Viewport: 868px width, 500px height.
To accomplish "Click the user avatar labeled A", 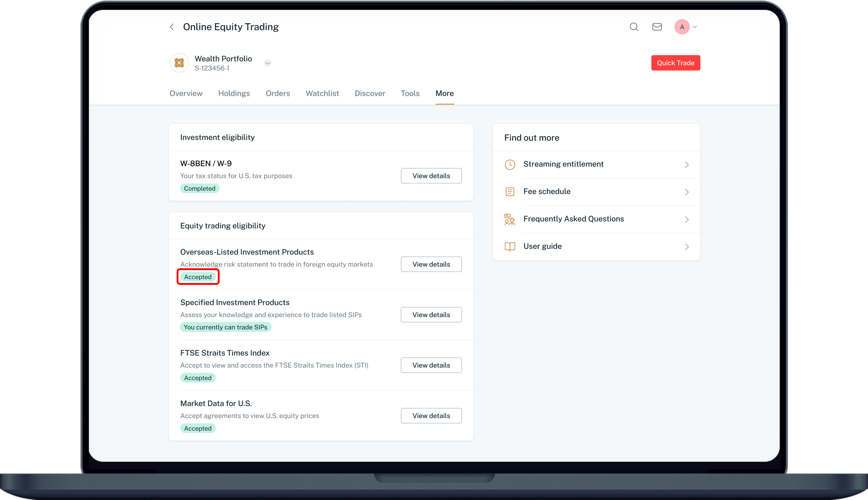I will tap(682, 27).
